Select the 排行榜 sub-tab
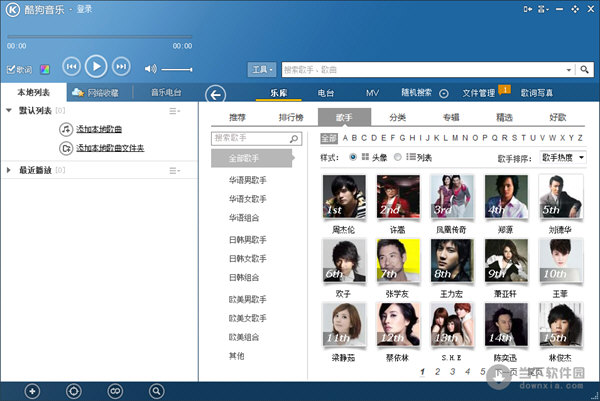This screenshot has width=600, height=401. tap(291, 117)
